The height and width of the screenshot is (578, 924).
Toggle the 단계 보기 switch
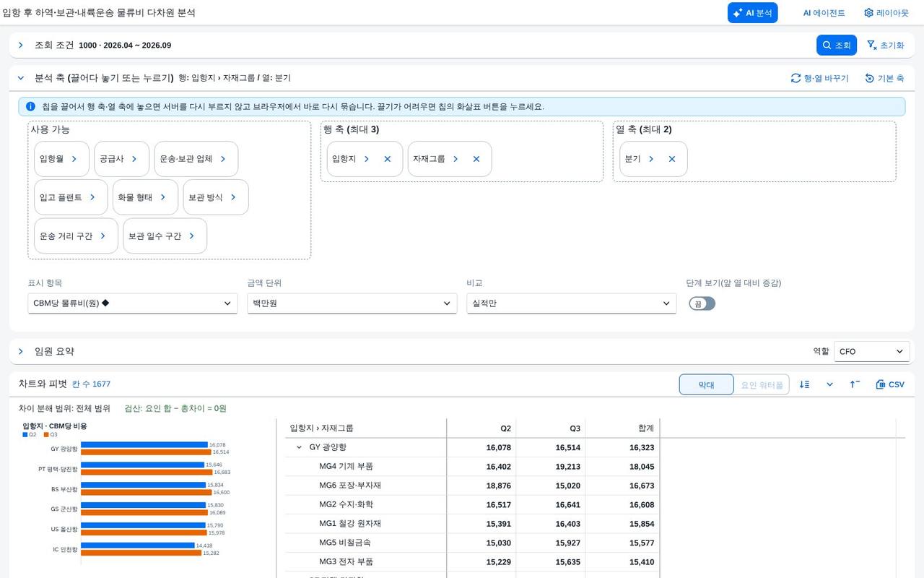point(702,303)
